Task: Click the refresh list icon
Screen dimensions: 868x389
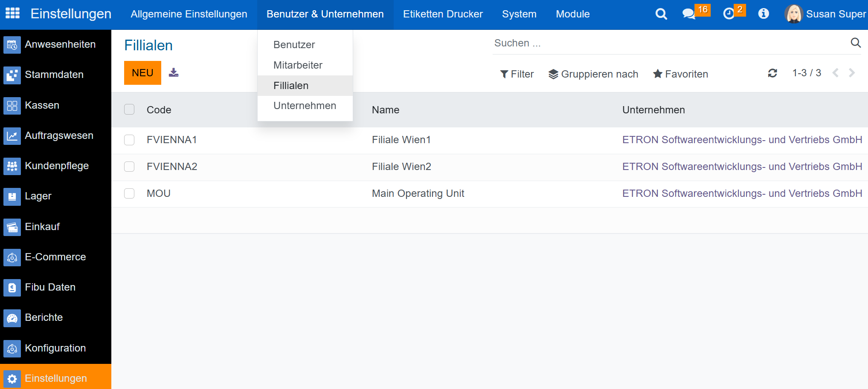Action: (x=772, y=73)
